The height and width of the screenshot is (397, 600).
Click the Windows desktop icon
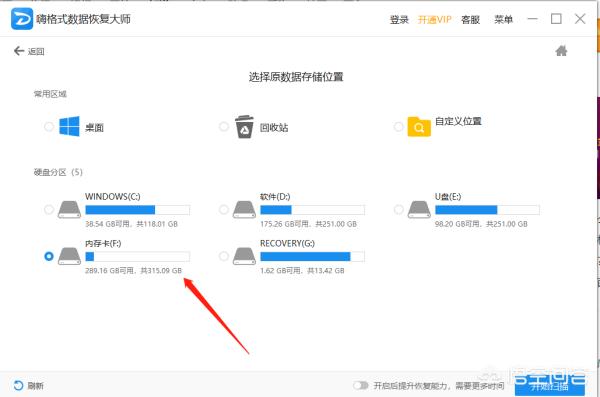pyautogui.click(x=69, y=126)
